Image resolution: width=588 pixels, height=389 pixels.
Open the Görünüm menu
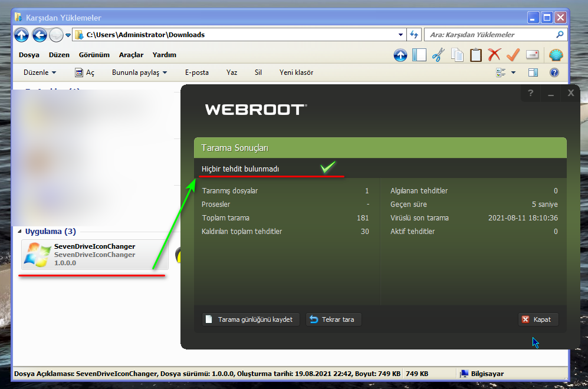click(x=94, y=55)
